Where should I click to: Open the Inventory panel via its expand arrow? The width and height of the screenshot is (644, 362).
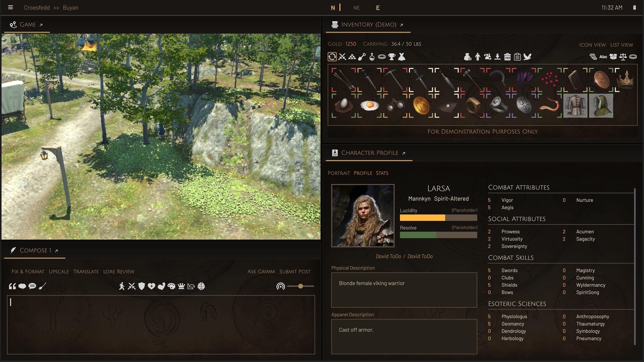coord(401,25)
